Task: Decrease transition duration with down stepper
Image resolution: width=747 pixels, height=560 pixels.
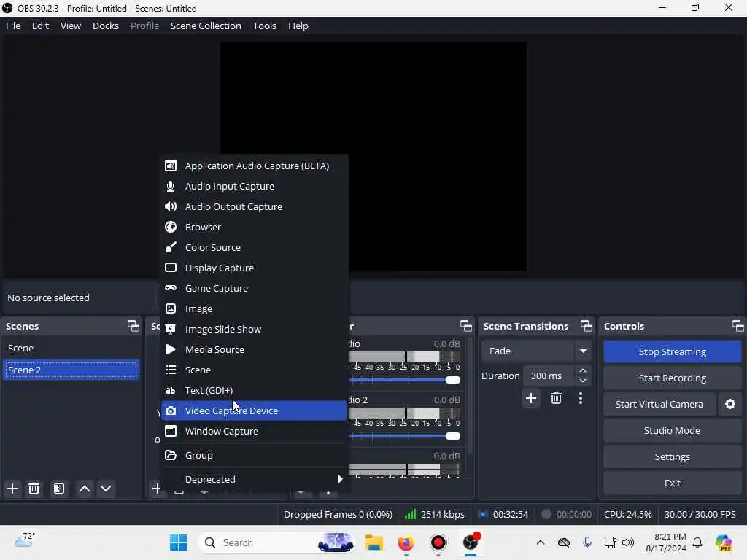Action: [583, 381]
